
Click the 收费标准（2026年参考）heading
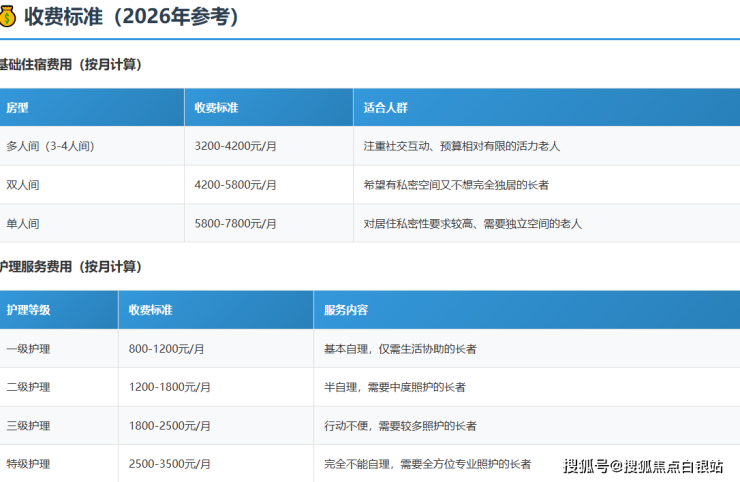(x=131, y=17)
